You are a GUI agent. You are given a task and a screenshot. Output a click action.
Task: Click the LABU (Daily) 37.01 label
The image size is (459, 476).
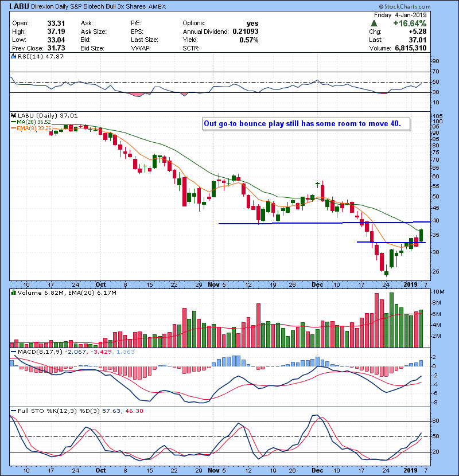pyautogui.click(x=48, y=116)
